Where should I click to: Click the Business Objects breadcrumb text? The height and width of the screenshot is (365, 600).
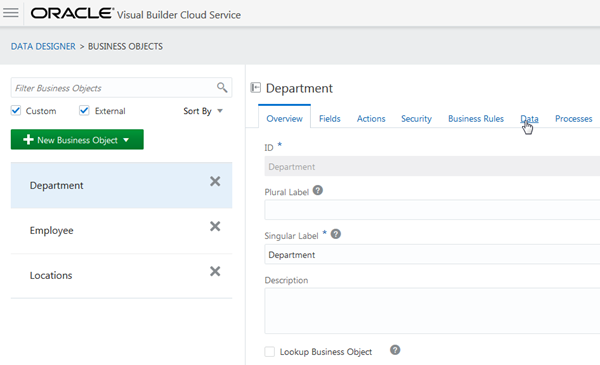(x=125, y=46)
